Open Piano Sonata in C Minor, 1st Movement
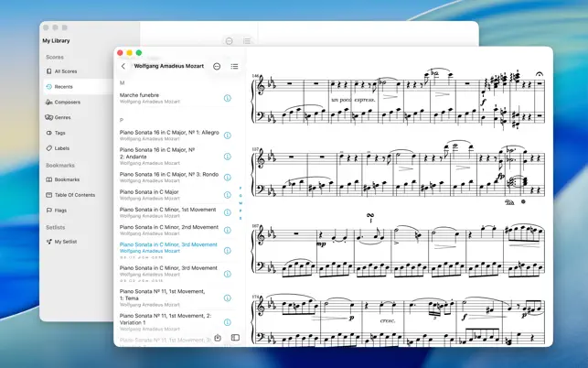Viewport: 588px width, 368px height. coord(171,212)
